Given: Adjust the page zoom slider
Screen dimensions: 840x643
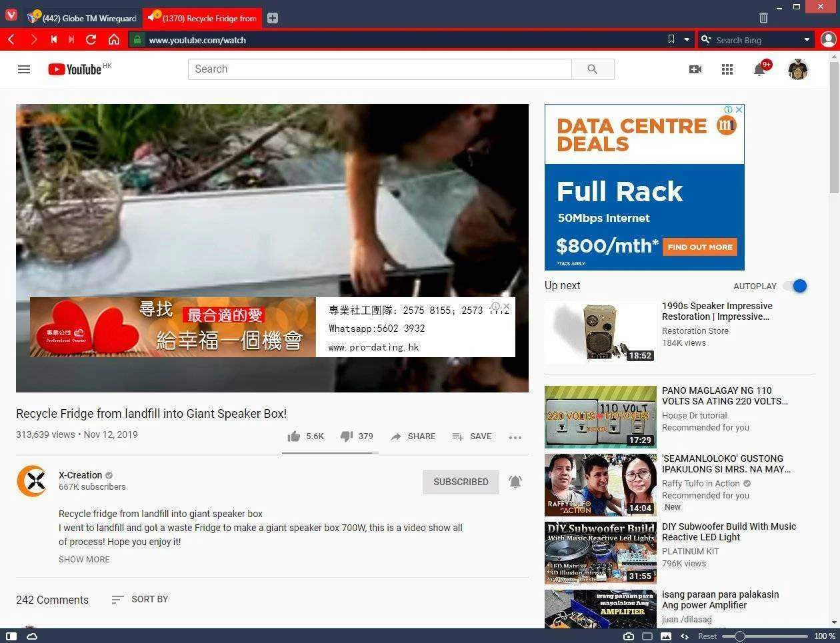Looking at the screenshot, I should (x=765, y=636).
